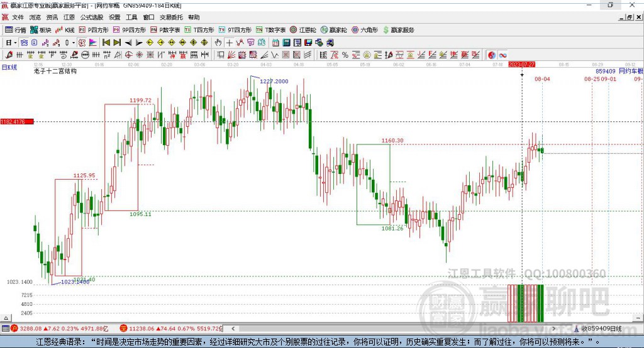
Task: Open the calendar icon in toolbar
Action: click(x=275, y=43)
